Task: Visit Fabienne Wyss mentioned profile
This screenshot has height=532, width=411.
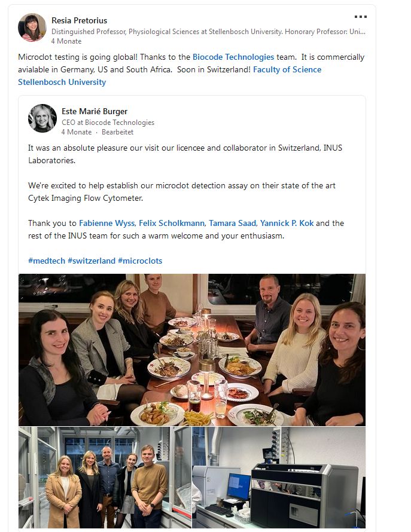Action: tap(106, 223)
